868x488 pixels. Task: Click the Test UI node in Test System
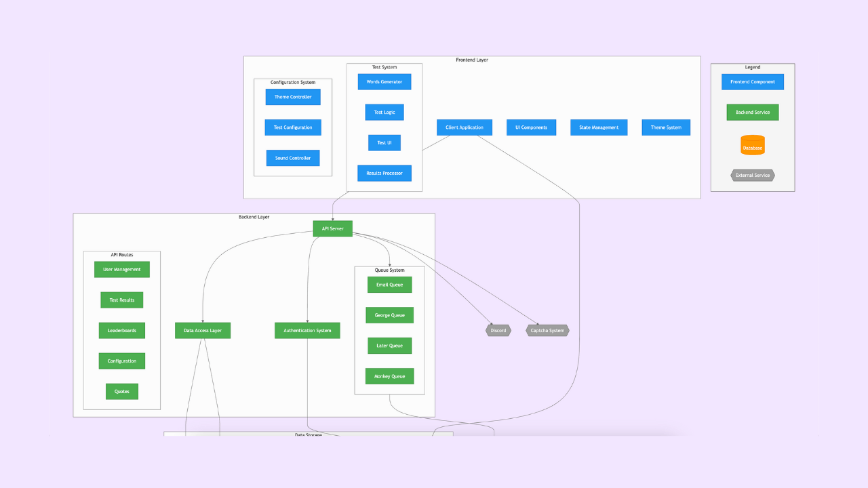pos(384,142)
